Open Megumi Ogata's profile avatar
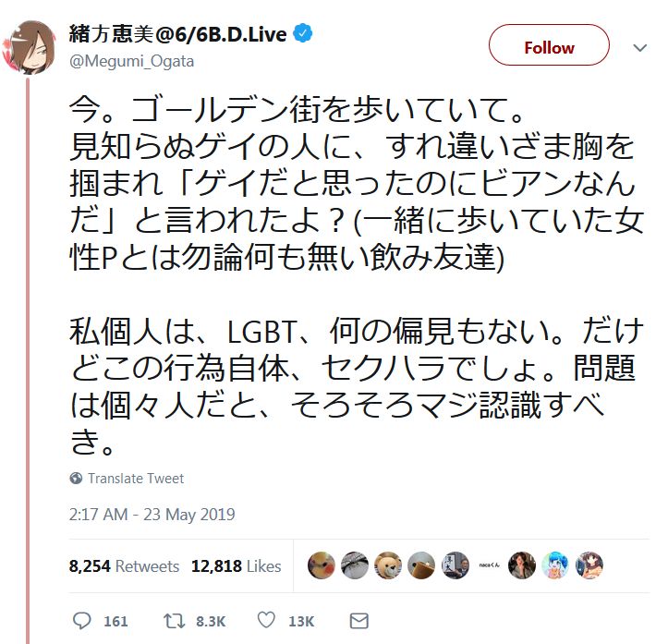 28,44
